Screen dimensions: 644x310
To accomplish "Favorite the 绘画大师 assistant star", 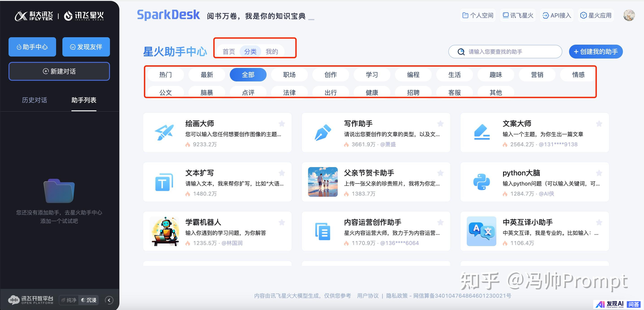I will tap(282, 124).
